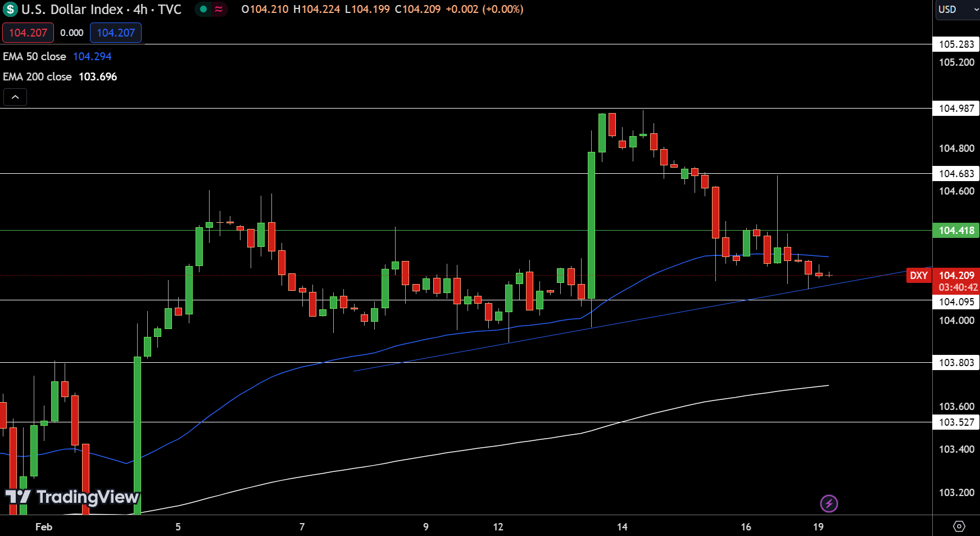The image size is (980, 536).
Task: Click the current price label 104.209
Action: pos(956,275)
